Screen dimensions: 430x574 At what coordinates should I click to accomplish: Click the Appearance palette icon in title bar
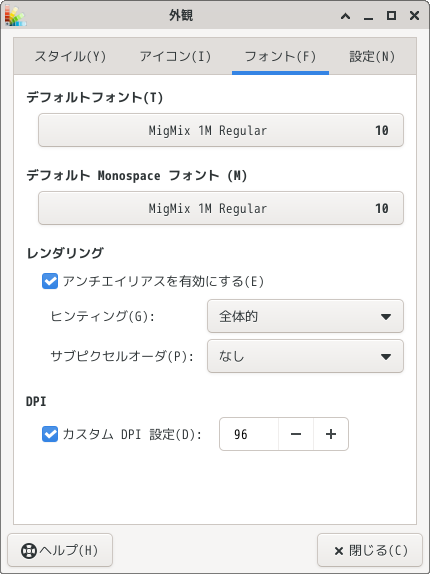click(16, 16)
